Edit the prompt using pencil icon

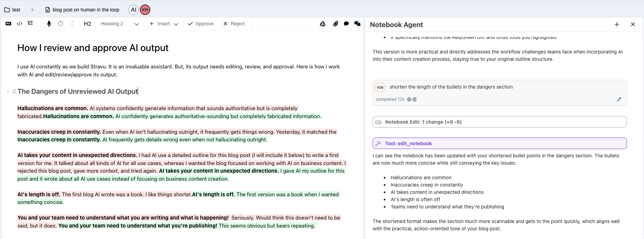pos(619,99)
